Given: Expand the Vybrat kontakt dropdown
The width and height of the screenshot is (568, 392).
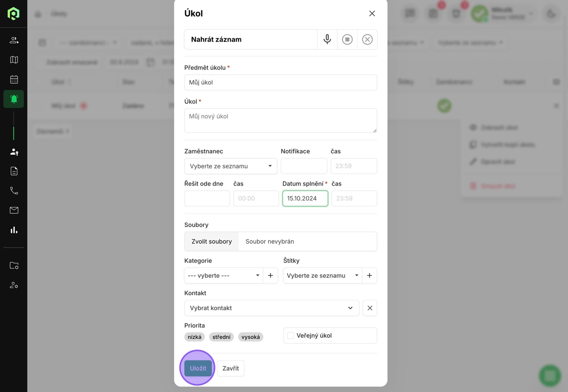Looking at the screenshot, I should (271, 308).
